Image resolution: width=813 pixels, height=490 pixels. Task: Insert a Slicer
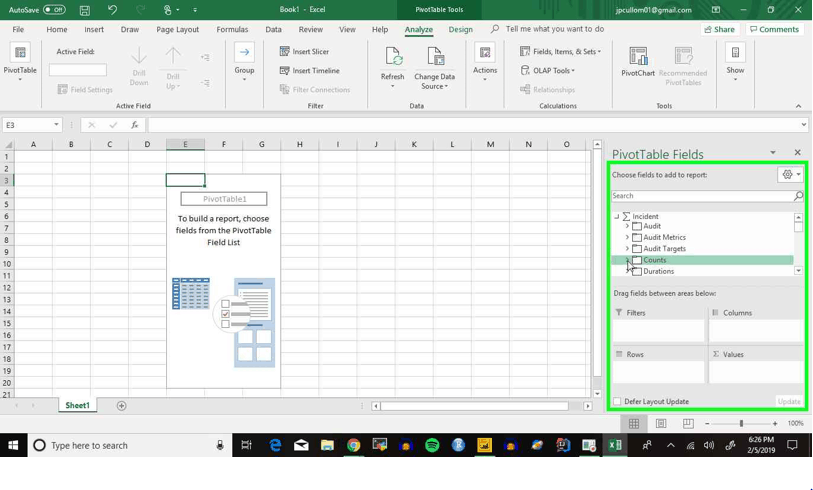point(304,51)
